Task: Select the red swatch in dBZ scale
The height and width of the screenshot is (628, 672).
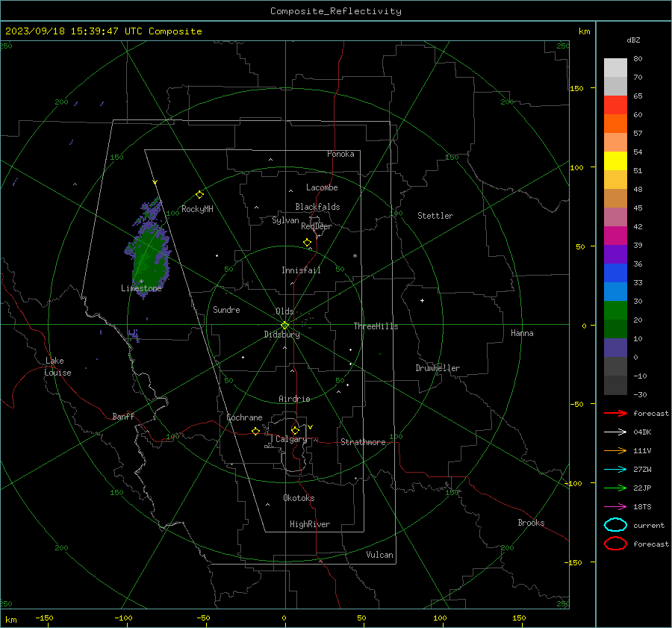Action: click(615, 105)
